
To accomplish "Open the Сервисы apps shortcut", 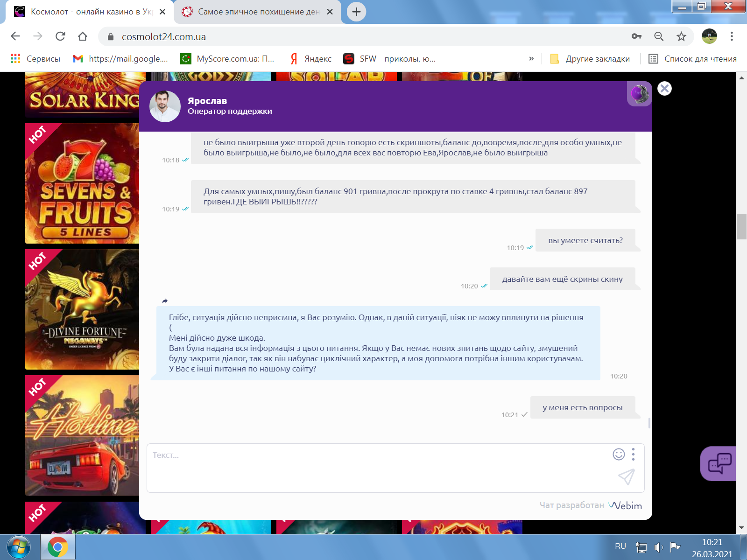I will 35,59.
